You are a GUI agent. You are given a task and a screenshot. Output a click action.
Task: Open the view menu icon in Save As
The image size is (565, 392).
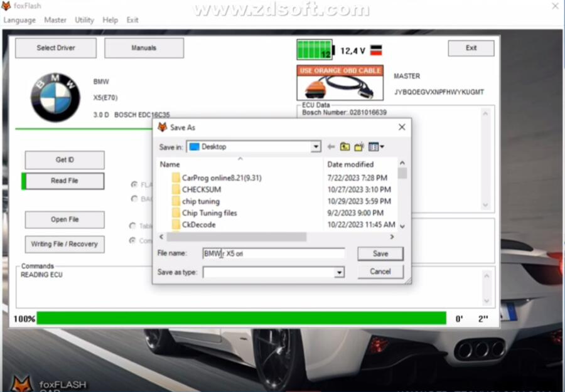tap(374, 147)
